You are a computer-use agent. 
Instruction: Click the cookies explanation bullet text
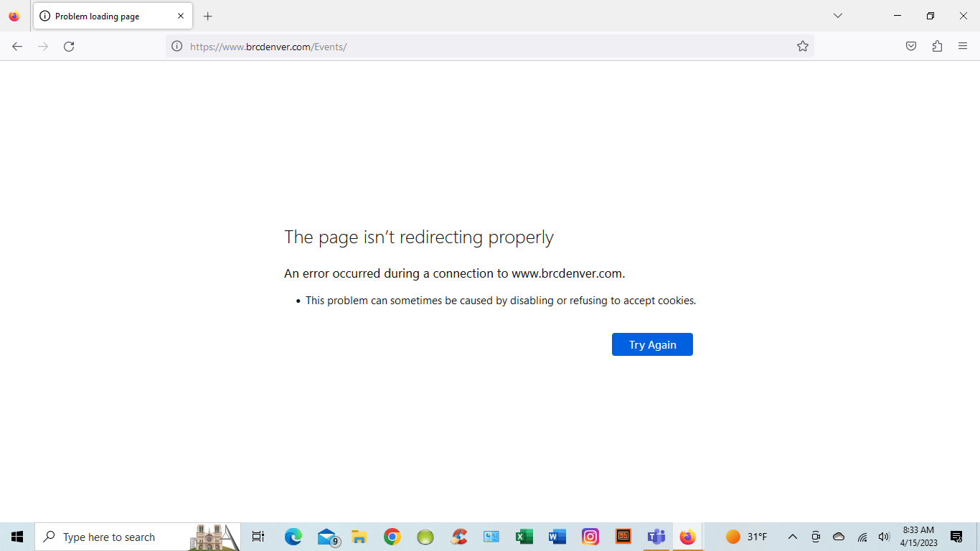[501, 301]
